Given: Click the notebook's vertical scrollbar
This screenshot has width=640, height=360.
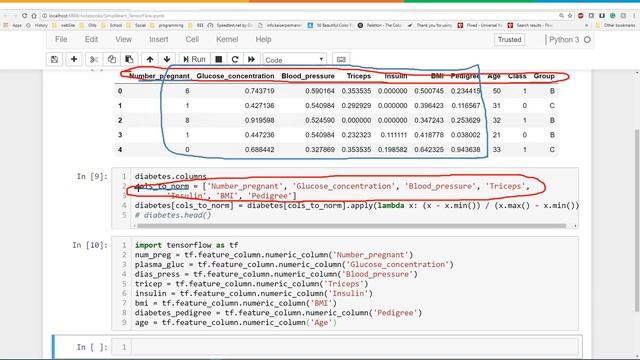Looking at the screenshot, I should tap(637, 220).
